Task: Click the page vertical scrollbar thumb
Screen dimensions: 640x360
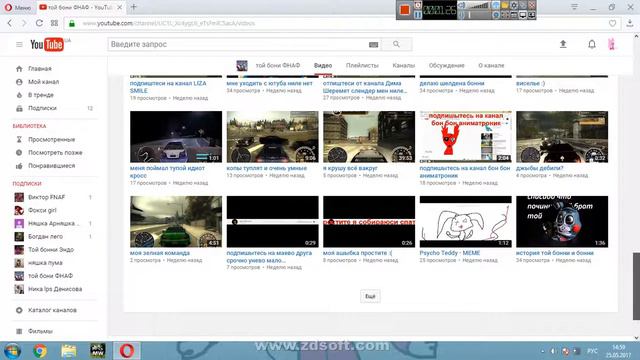Action: (x=636, y=286)
